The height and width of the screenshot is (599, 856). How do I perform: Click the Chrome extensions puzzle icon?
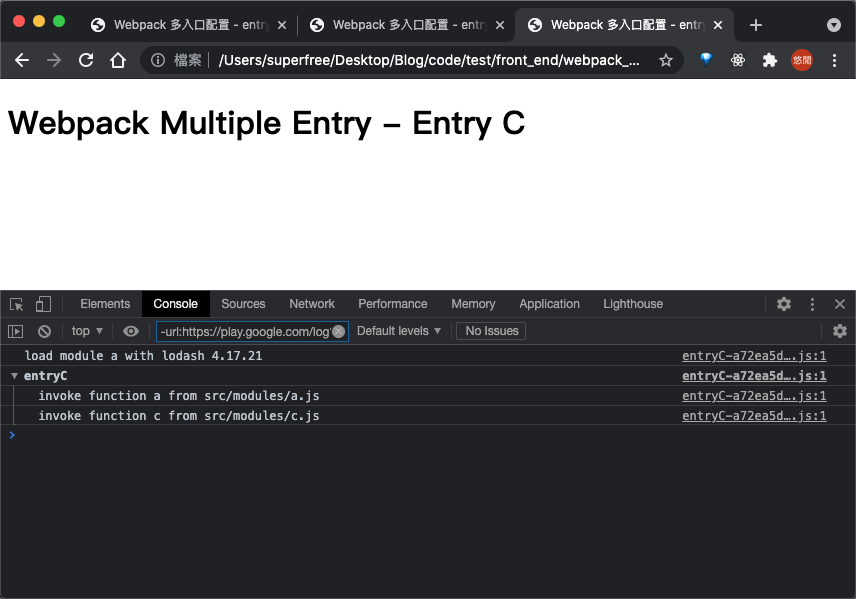[770, 60]
